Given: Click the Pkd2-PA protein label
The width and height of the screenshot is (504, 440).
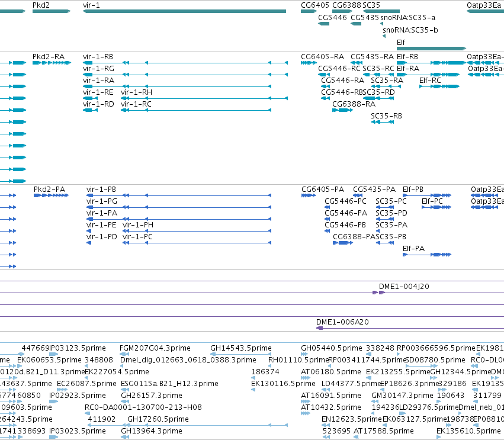Looking at the screenshot, I should [x=50, y=190].
